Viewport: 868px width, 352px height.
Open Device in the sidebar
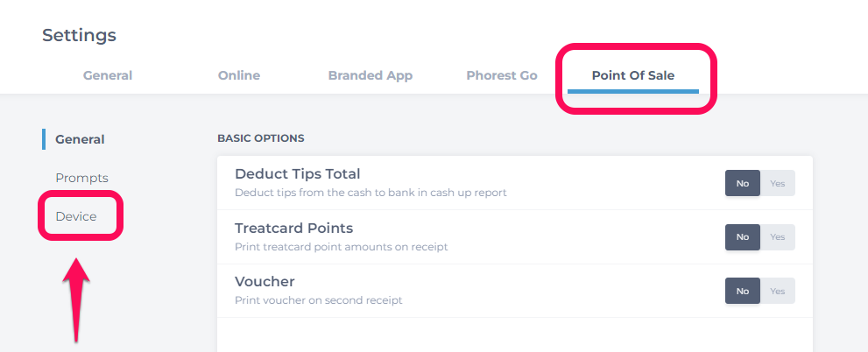click(76, 216)
